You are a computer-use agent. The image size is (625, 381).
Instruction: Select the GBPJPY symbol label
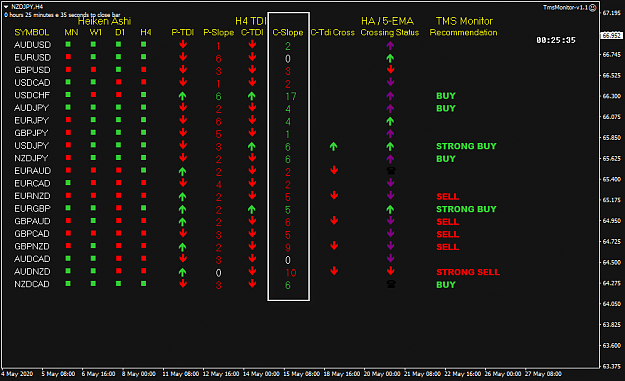point(31,133)
